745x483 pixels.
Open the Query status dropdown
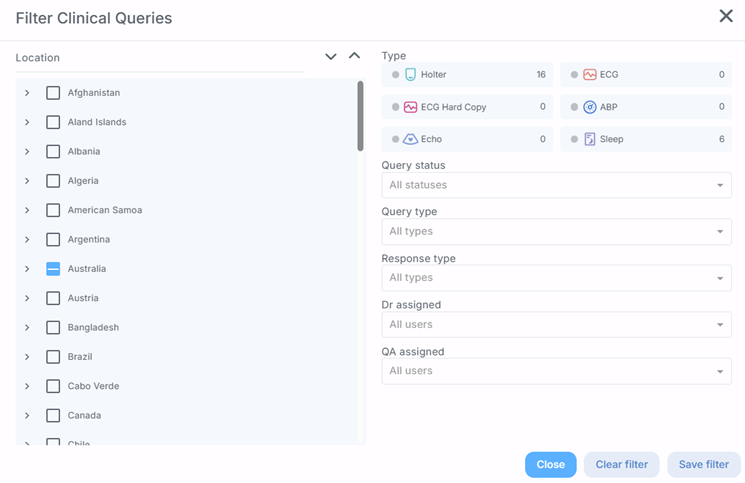coord(556,185)
